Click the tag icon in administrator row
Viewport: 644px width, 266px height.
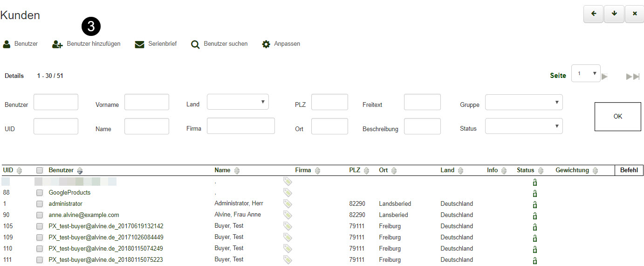click(288, 204)
